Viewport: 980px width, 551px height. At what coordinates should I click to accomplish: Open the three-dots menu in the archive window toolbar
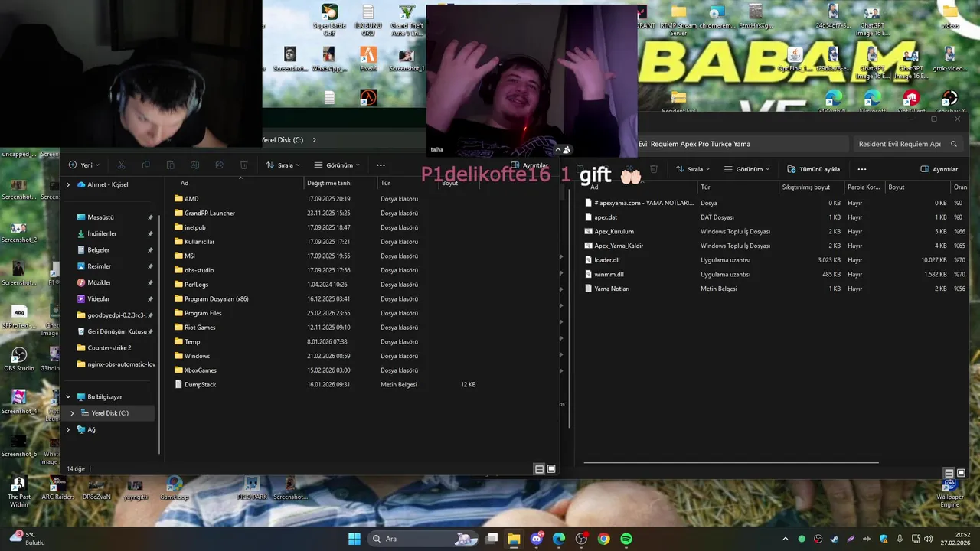(x=861, y=169)
